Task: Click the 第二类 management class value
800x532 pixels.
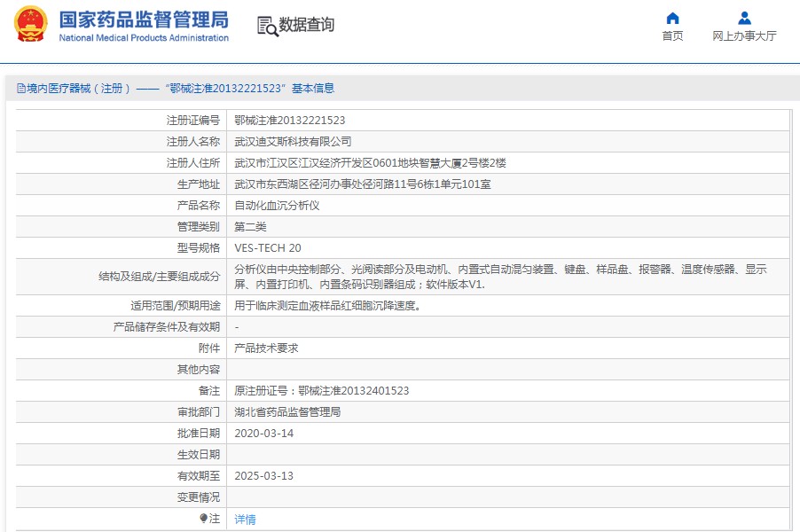Action: point(250,227)
